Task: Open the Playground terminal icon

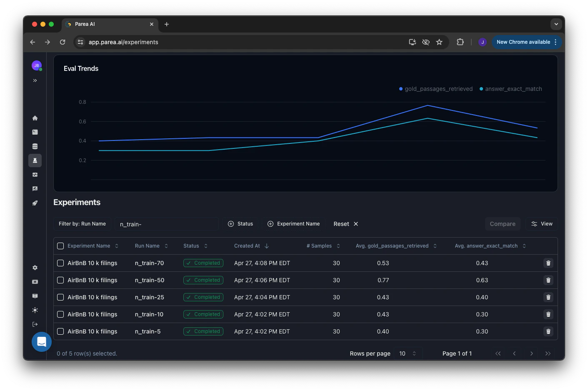Action: [x=35, y=132]
